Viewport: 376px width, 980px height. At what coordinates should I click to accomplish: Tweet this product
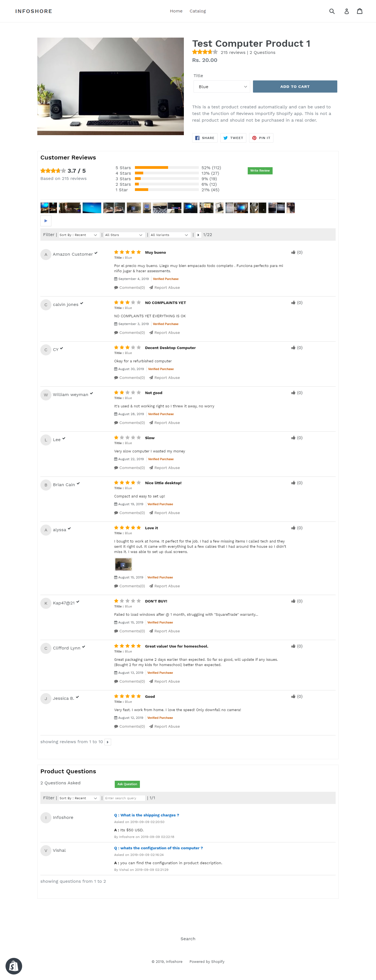pyautogui.click(x=233, y=138)
